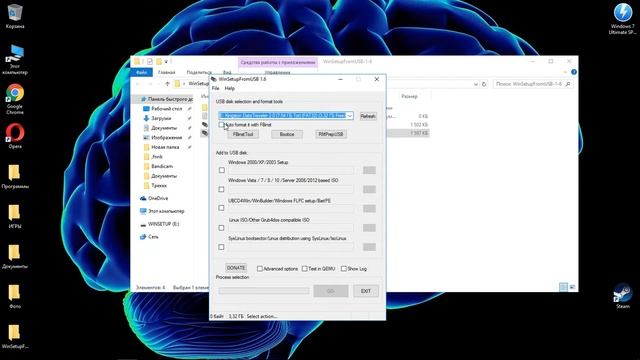Check UBCD4Win/WinBuilder/Windows FLPC setup/BartPE option

point(221,208)
